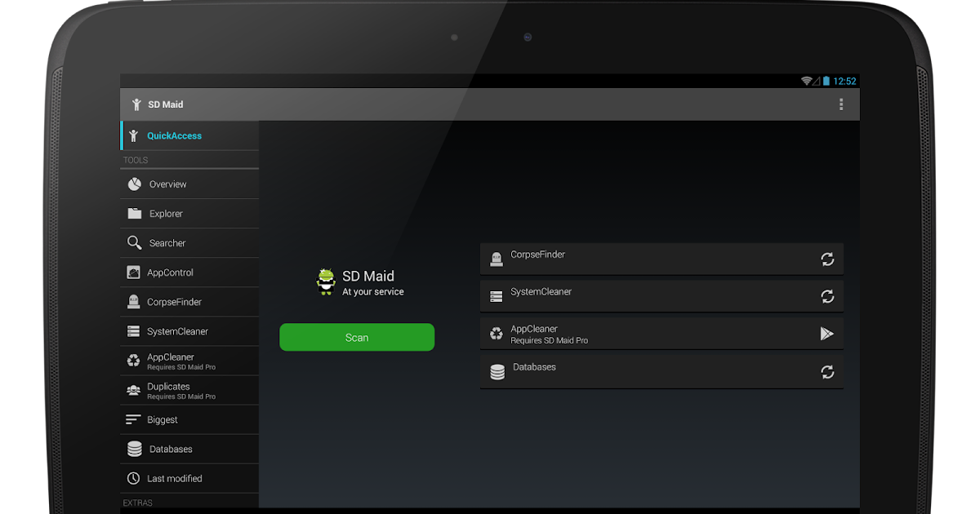
Task: Click the sidebar CorpseFinder tombstone icon
Action: 133,302
